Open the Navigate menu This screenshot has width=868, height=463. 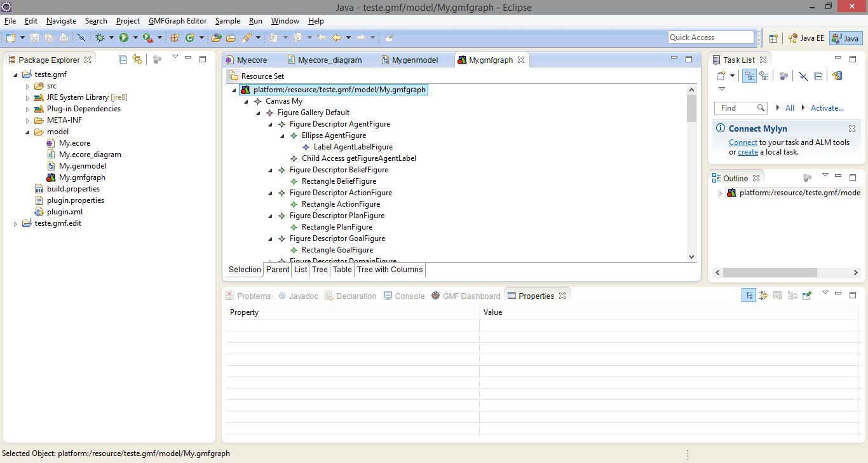[x=61, y=21]
